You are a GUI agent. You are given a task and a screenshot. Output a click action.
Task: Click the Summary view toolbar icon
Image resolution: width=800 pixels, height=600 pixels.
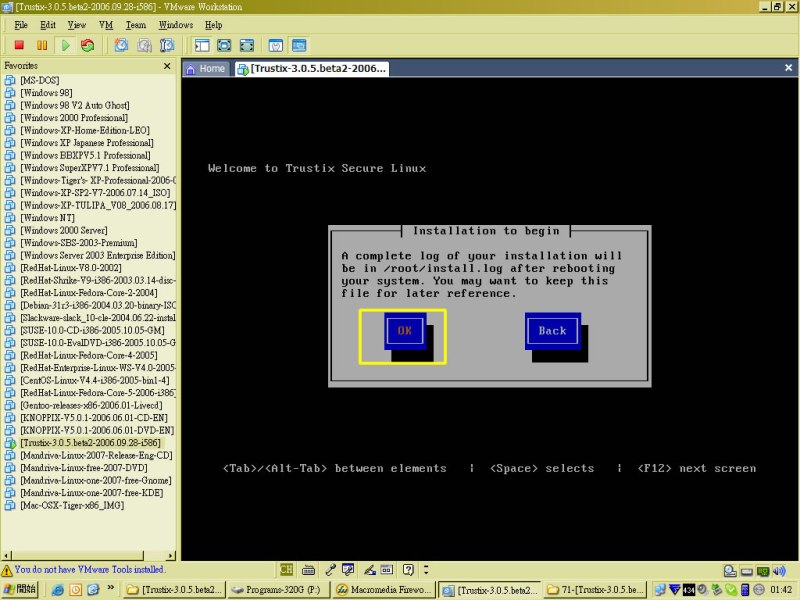[276, 45]
